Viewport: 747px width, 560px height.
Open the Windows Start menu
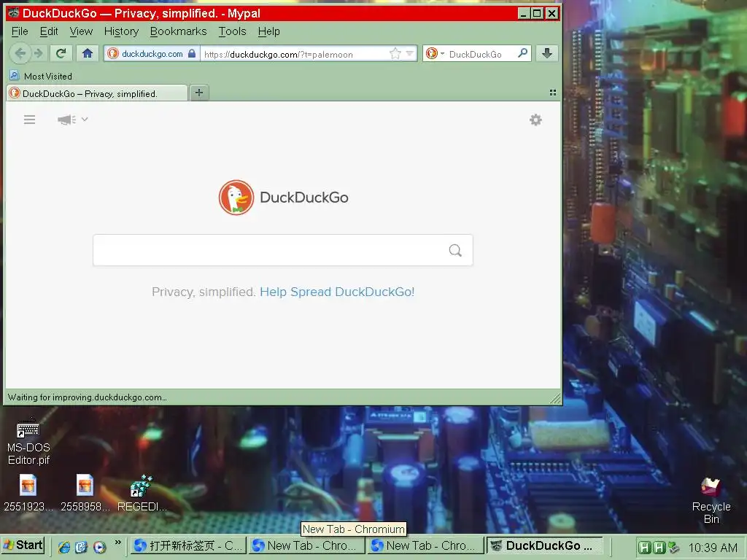[x=23, y=545]
